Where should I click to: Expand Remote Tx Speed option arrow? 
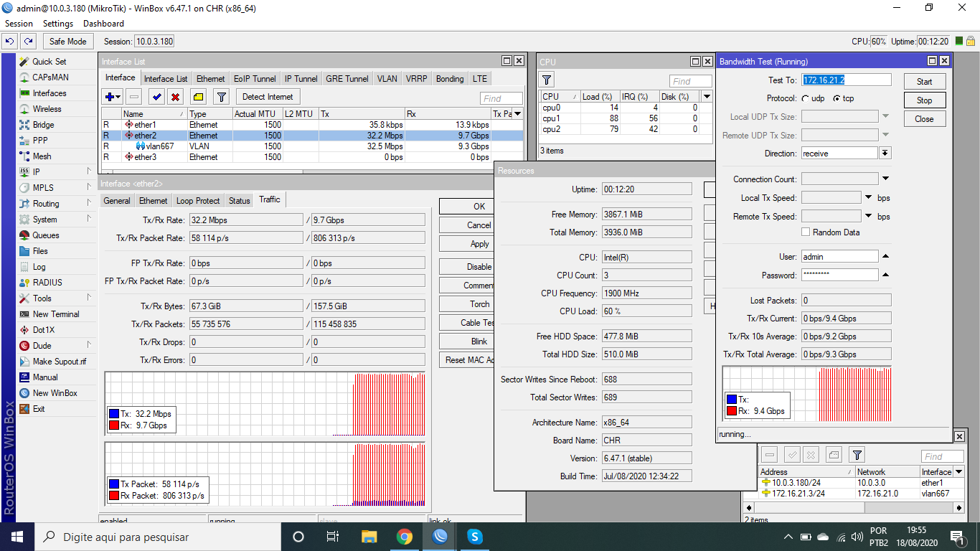point(868,216)
